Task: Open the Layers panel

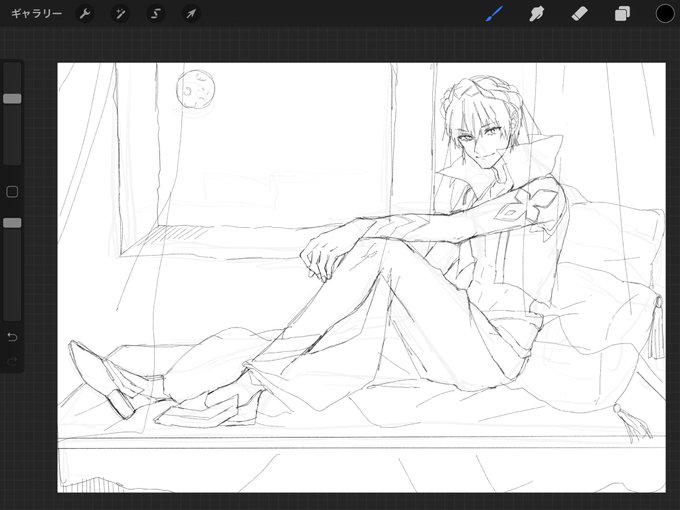Action: point(622,14)
